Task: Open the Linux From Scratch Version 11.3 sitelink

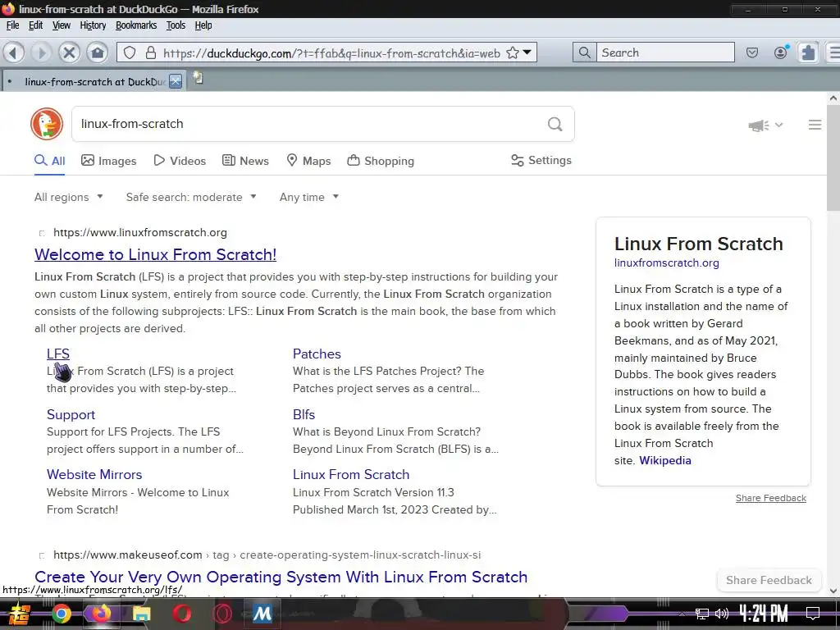Action: [351, 475]
